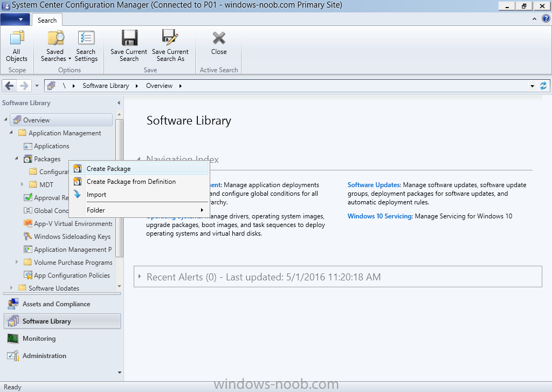The height and width of the screenshot is (392, 552).
Task: Click Software Library in the breadcrumb
Action: pos(106,86)
